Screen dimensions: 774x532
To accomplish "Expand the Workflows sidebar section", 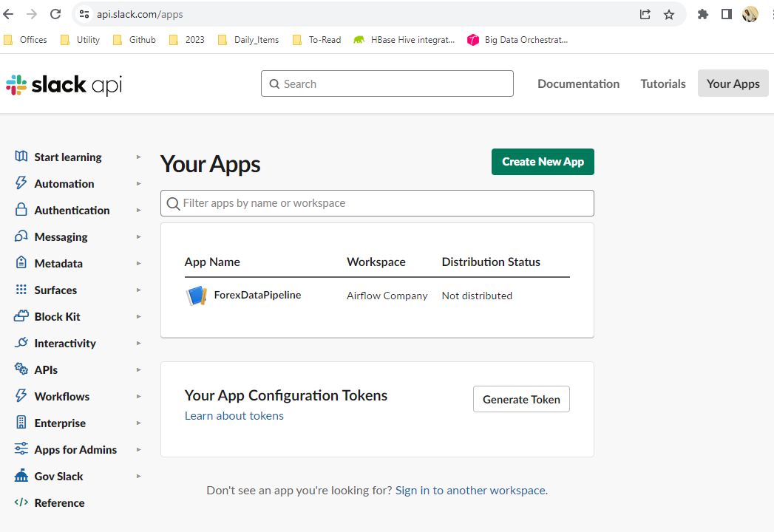I will [x=139, y=396].
